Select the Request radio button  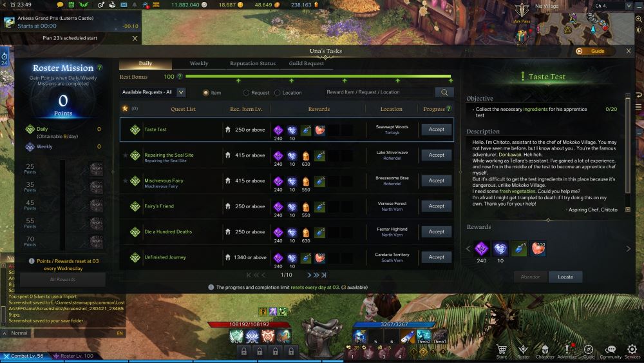[246, 93]
